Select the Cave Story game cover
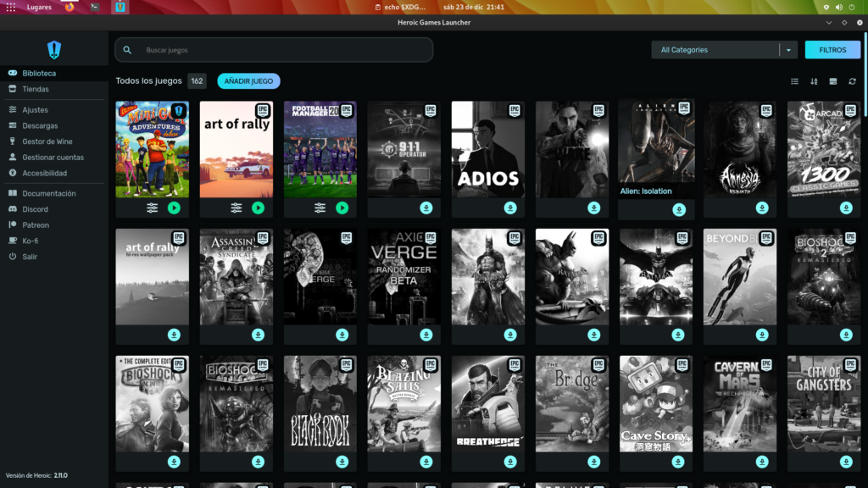The image size is (868, 488). 656,402
